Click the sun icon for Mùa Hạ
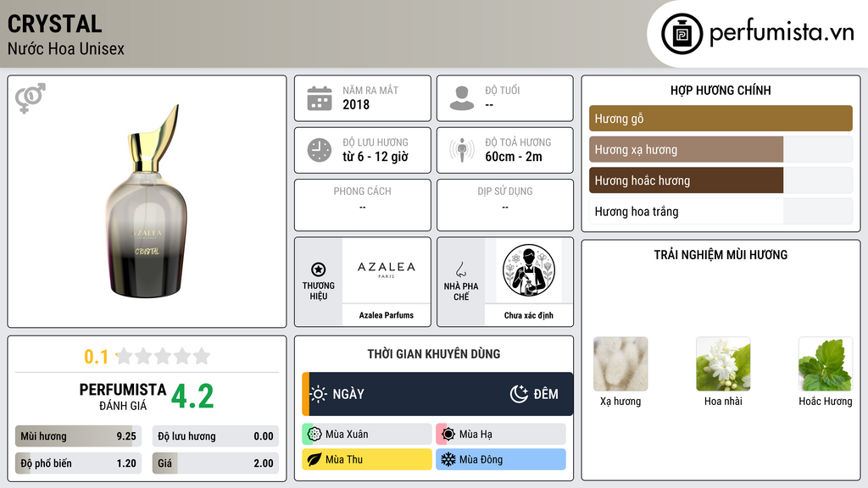868x488 pixels. [448, 435]
